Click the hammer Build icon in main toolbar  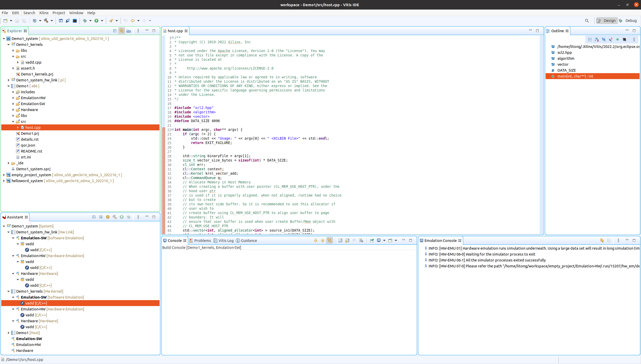click(46, 21)
